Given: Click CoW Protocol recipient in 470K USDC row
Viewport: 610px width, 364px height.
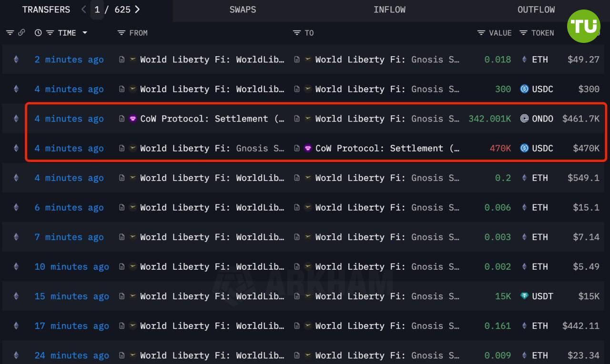Looking at the screenshot, I should [x=387, y=148].
